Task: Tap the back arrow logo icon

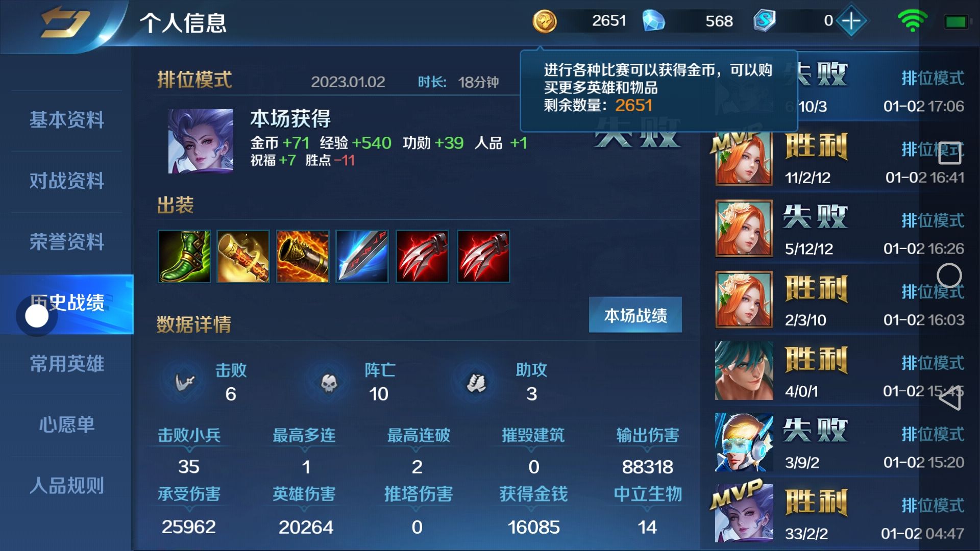Action: [65, 22]
